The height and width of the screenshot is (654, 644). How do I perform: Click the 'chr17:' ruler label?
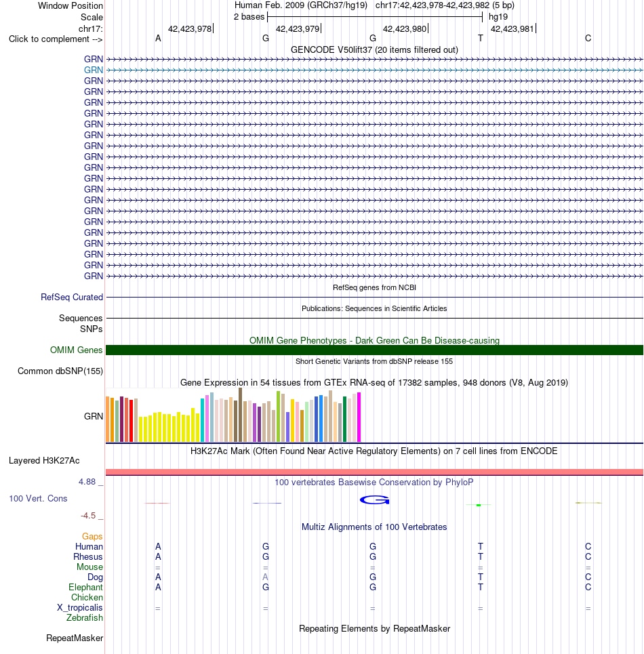(x=91, y=28)
